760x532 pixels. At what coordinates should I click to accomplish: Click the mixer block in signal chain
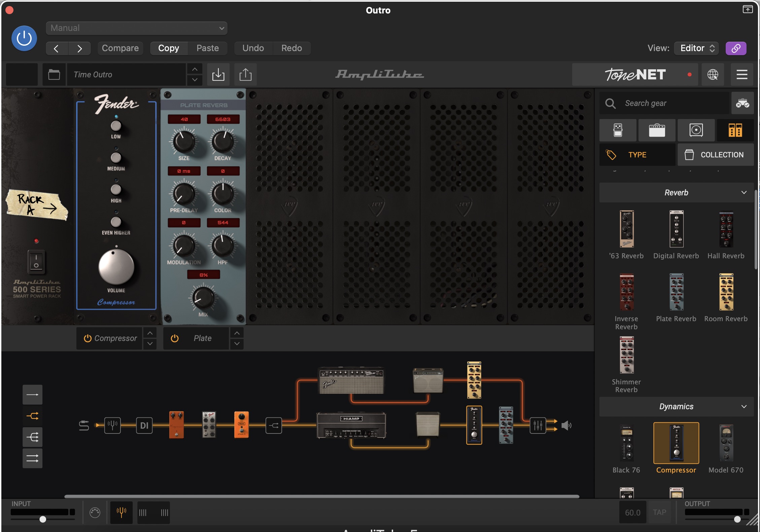(x=538, y=425)
